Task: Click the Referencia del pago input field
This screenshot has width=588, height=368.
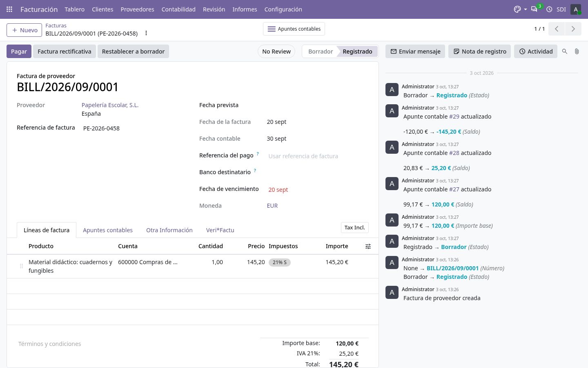Action: pos(318,156)
